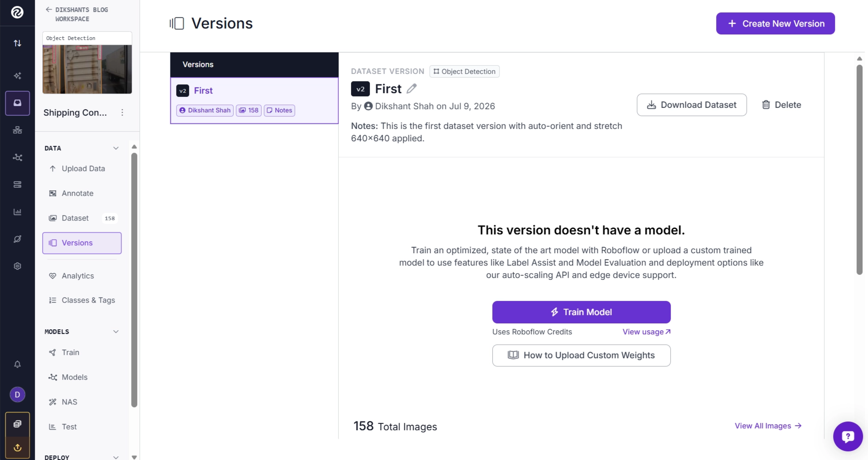Click Create New Version button
This screenshot has width=868, height=460.
[x=775, y=23]
